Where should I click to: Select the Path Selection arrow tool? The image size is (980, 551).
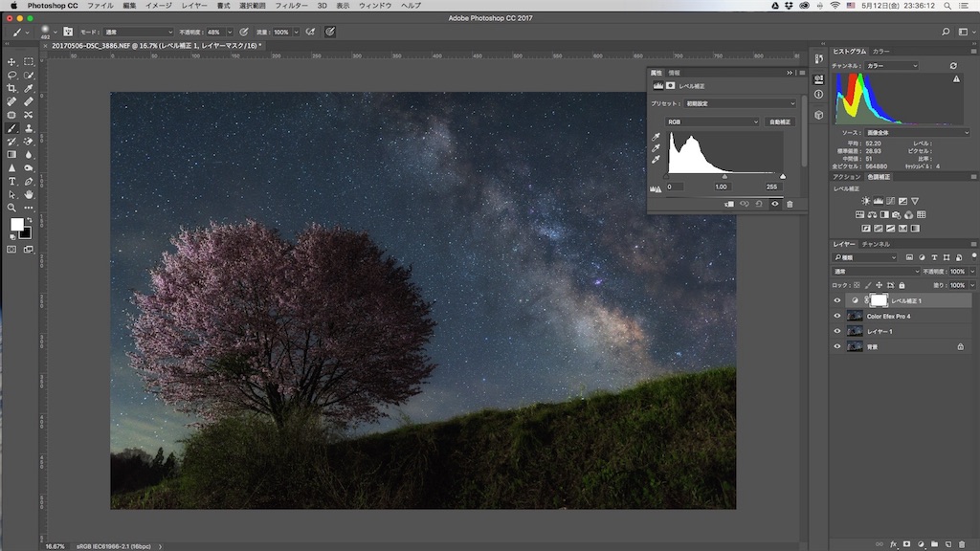coord(11,194)
